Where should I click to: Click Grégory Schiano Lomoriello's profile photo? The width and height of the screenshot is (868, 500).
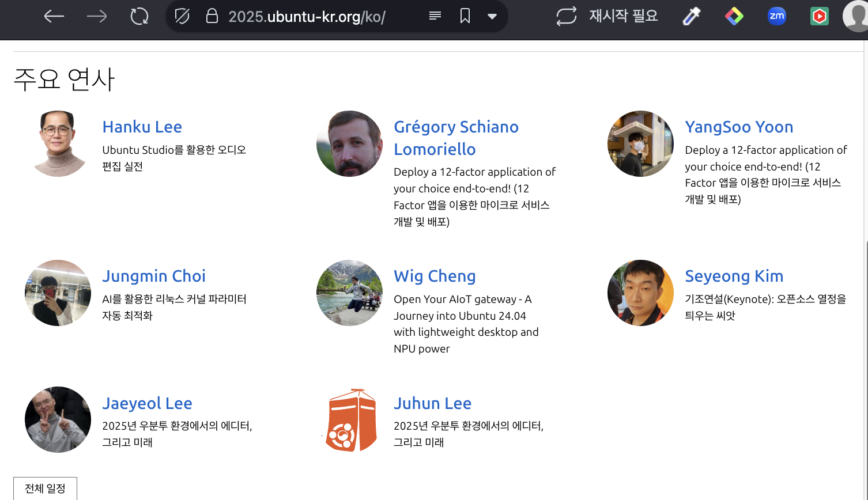[349, 143]
